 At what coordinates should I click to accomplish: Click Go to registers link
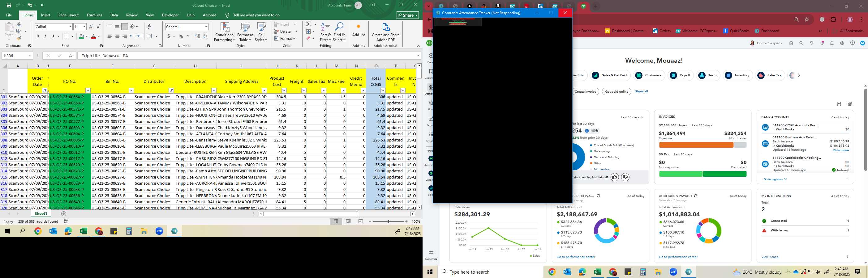pyautogui.click(x=775, y=179)
